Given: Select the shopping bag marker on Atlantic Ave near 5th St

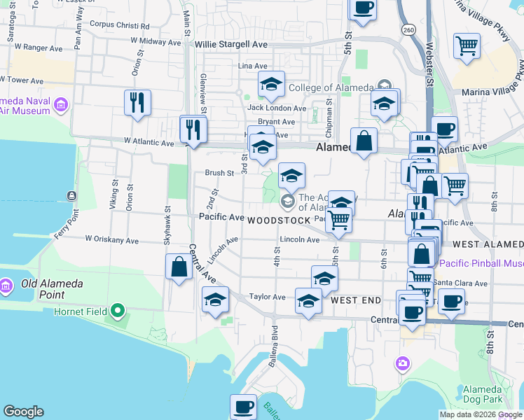Looking at the screenshot, I should pyautogui.click(x=364, y=143).
